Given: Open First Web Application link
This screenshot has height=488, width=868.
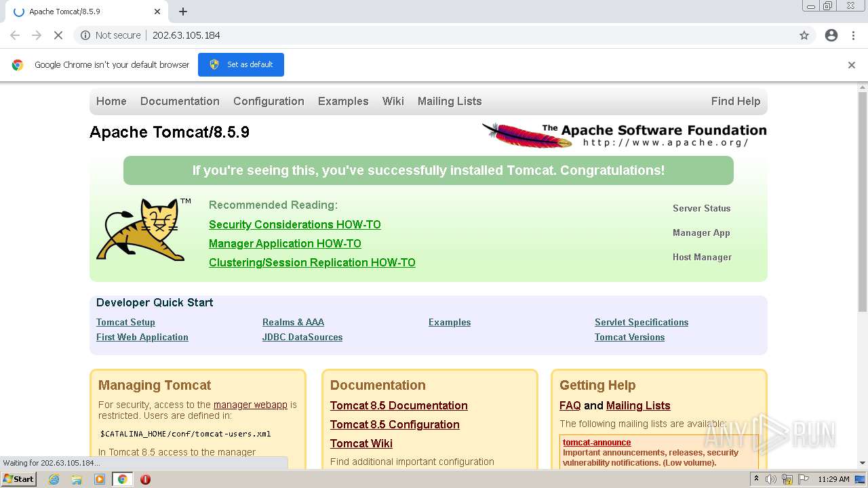Looking at the screenshot, I should (x=142, y=337).
